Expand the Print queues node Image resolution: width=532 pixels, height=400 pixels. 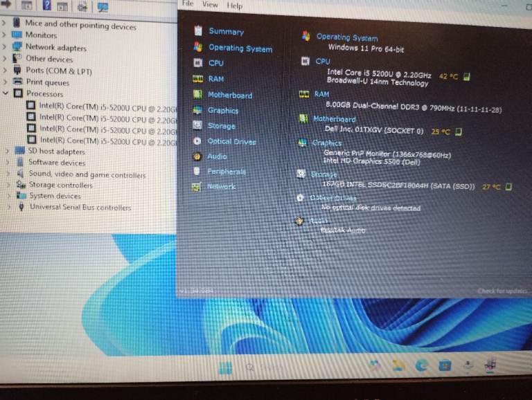(5, 82)
